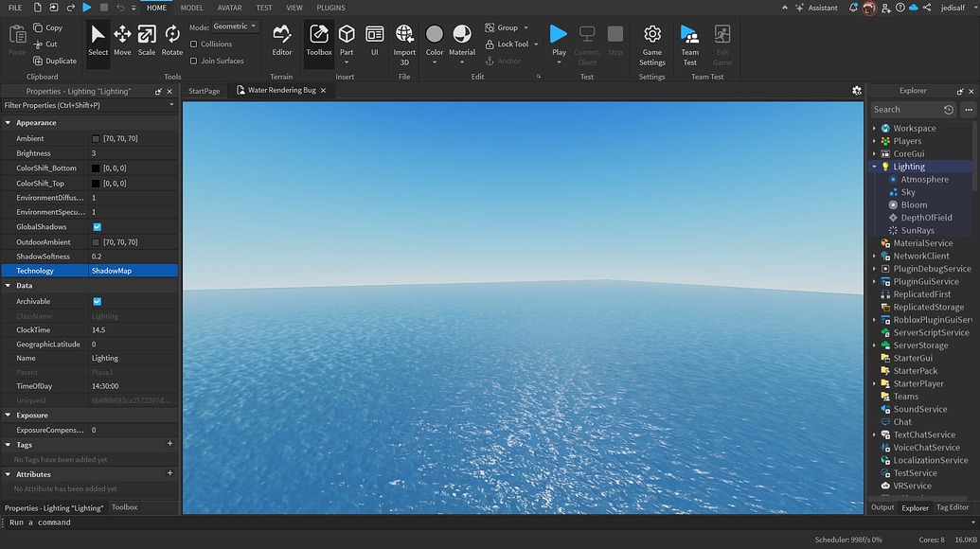Click the Cut button

click(x=45, y=44)
